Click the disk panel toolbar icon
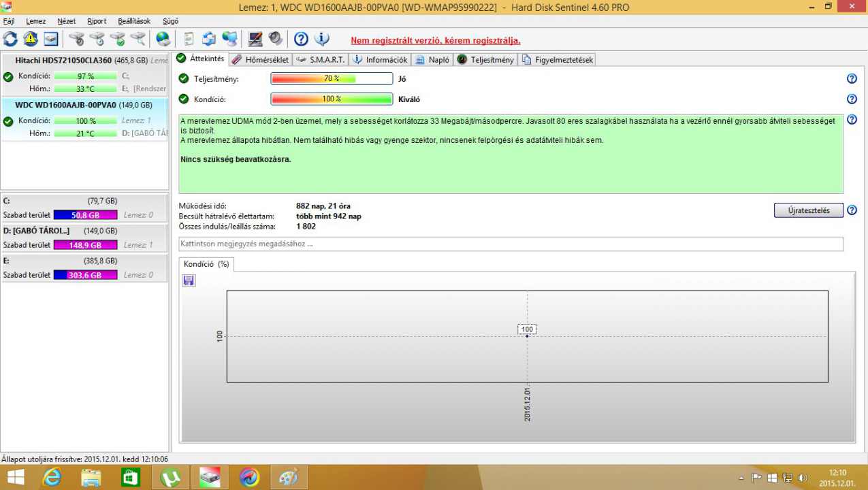The image size is (868, 490). (51, 39)
